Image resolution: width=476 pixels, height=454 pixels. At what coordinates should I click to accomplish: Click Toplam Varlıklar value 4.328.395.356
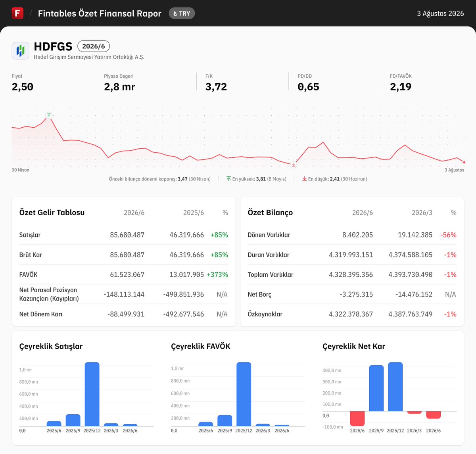351,274
